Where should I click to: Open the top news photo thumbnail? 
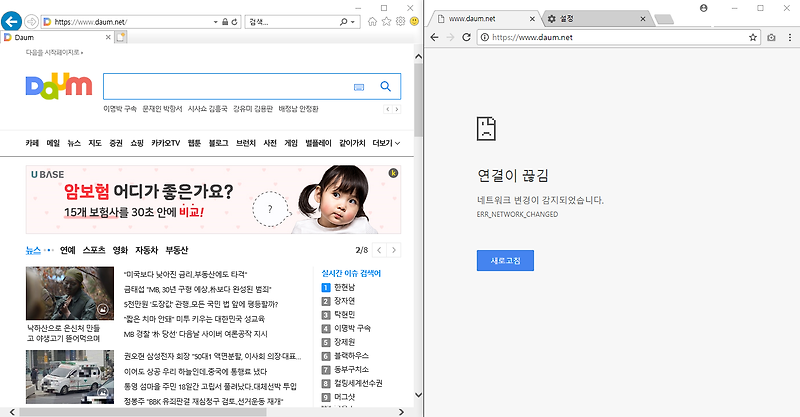(x=70, y=293)
